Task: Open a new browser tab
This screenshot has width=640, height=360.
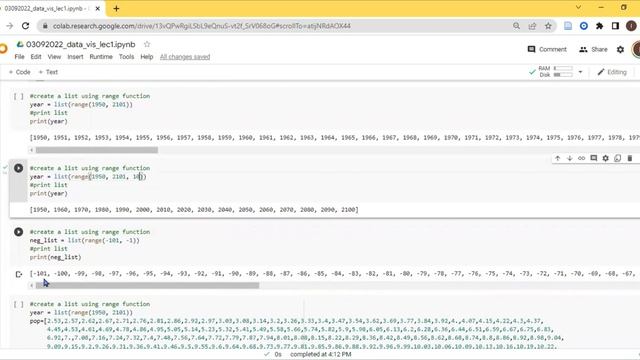Action: click(116, 8)
